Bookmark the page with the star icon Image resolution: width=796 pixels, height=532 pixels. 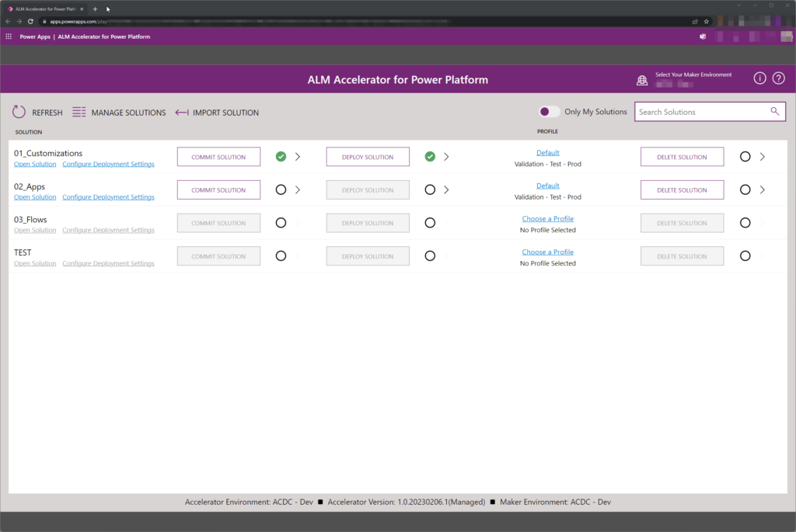point(706,21)
